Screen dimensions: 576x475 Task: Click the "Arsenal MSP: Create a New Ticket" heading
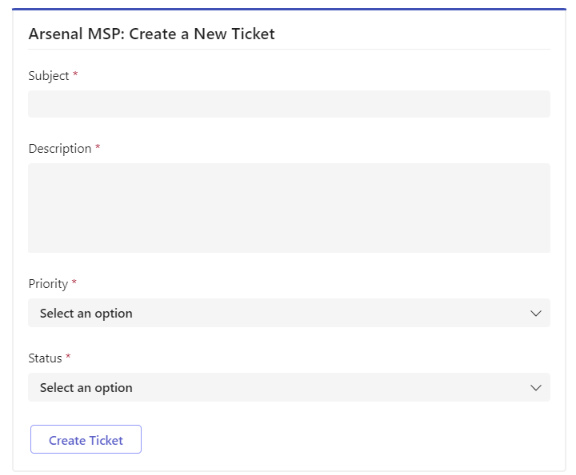152,34
